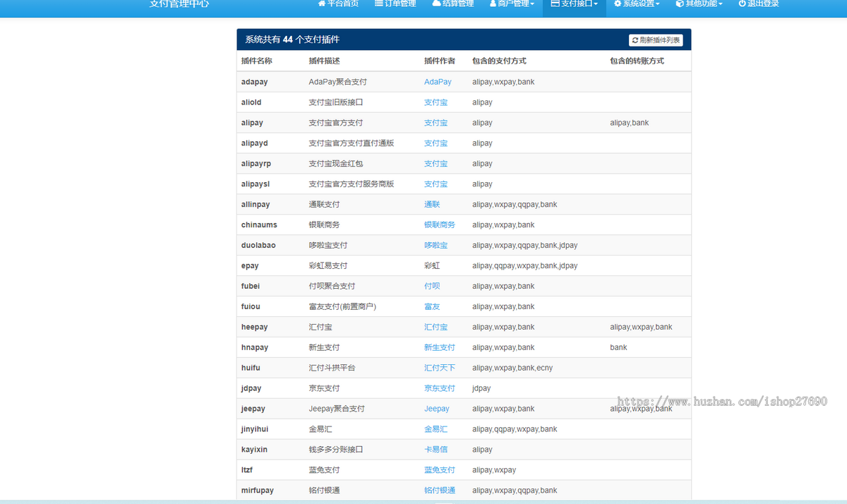The image size is (847, 504).
Task: Click the 包含的转账方式 column header
Action: point(637,61)
